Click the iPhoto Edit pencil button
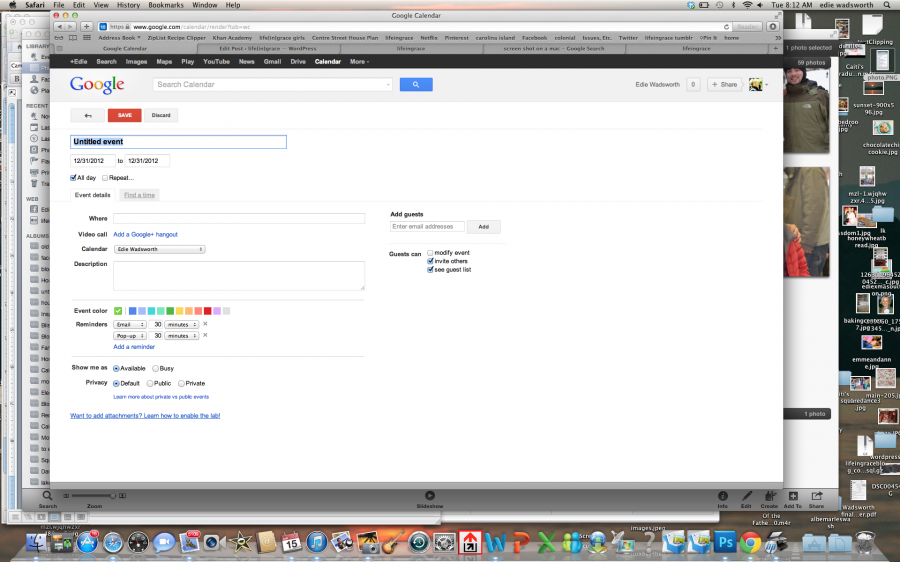This screenshot has height=562, width=900. click(x=746, y=497)
